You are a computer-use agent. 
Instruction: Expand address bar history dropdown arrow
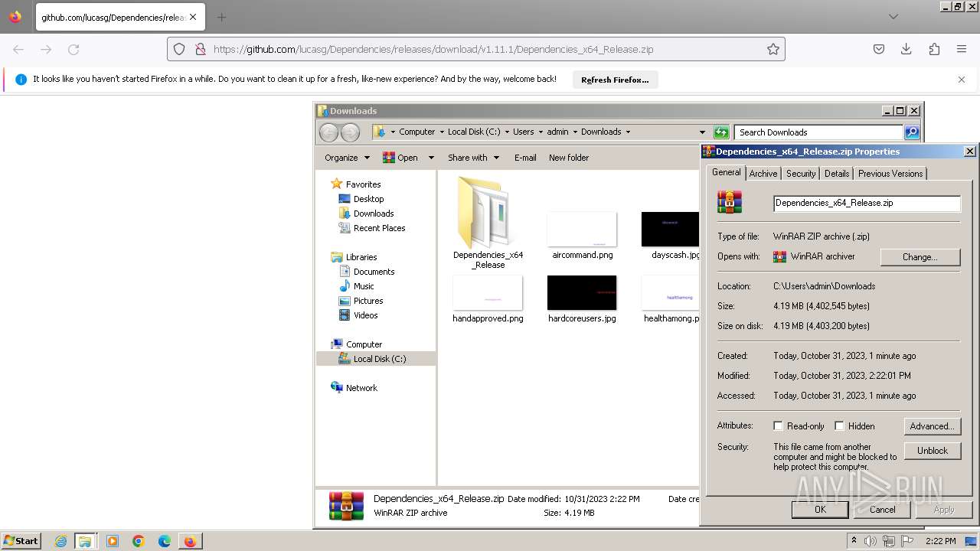[702, 132]
